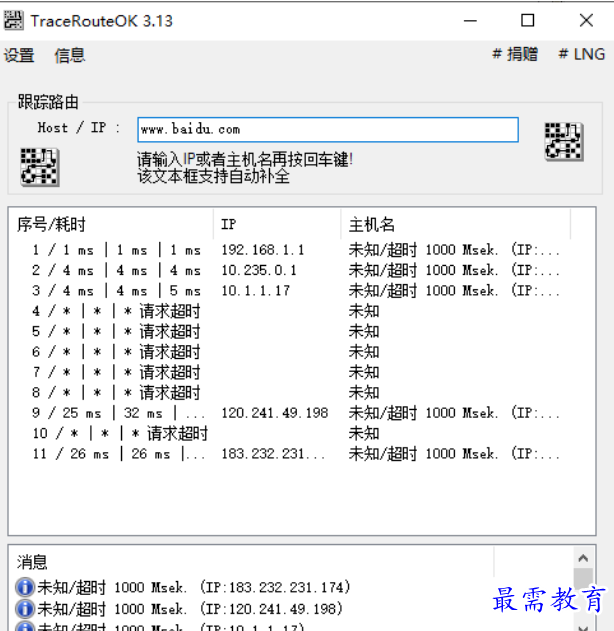Click the TraceRouteOK app icon in title bar
The image size is (614, 631).
[x=13, y=21]
